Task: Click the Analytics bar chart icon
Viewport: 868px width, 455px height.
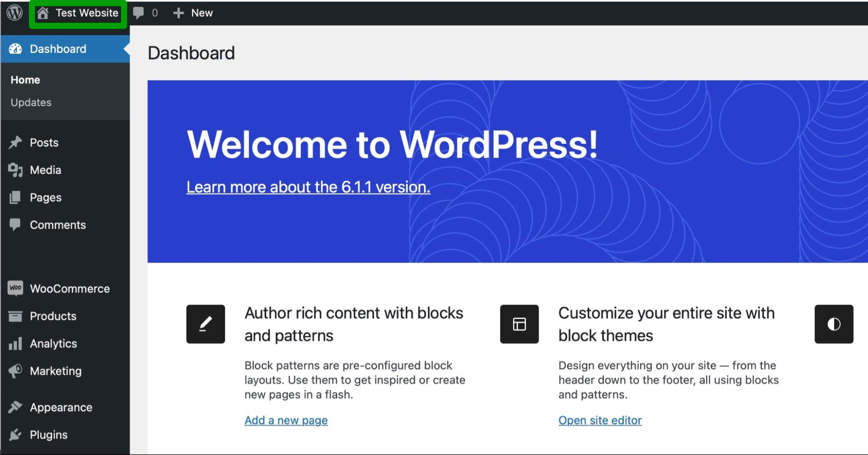Action: [x=15, y=343]
